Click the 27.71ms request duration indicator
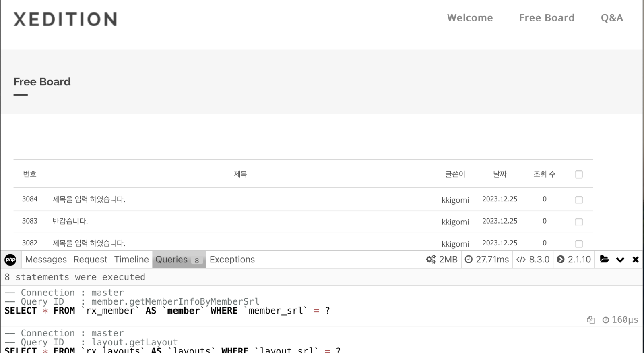The width and height of the screenshot is (644, 353). (x=487, y=260)
